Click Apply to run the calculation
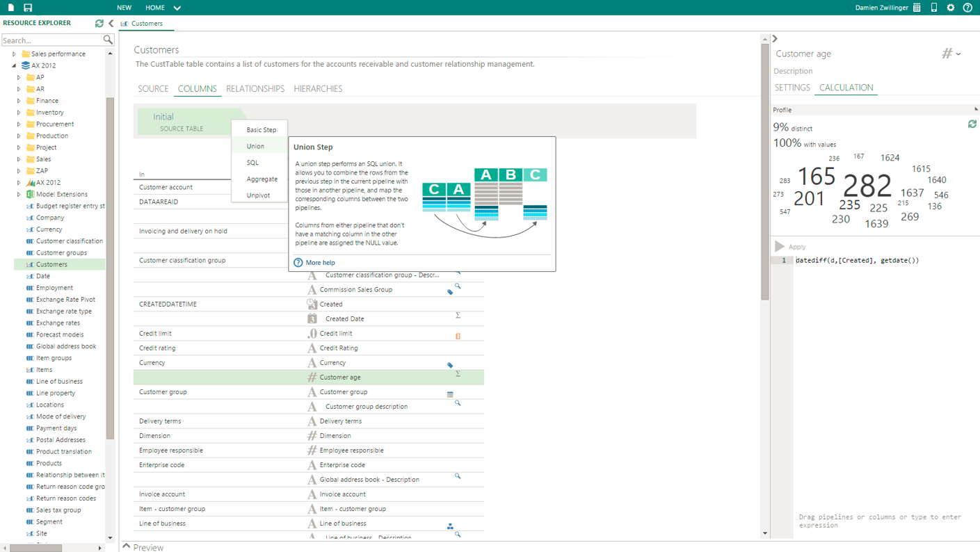 [x=790, y=247]
